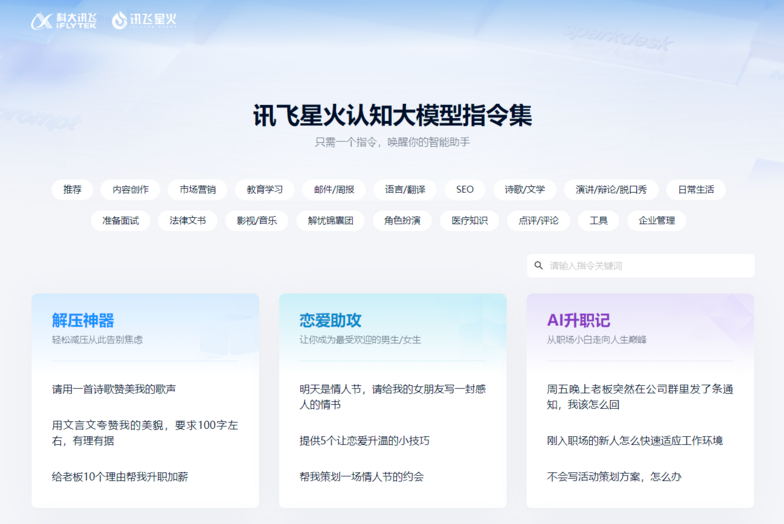Click the iFLYTEK logo
The width and height of the screenshot is (784, 524).
(64, 20)
